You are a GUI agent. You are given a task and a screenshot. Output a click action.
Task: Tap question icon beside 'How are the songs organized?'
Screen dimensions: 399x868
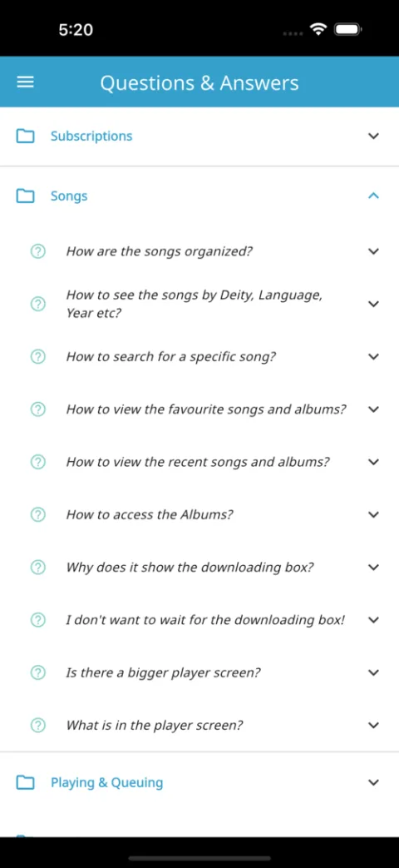pos(37,251)
